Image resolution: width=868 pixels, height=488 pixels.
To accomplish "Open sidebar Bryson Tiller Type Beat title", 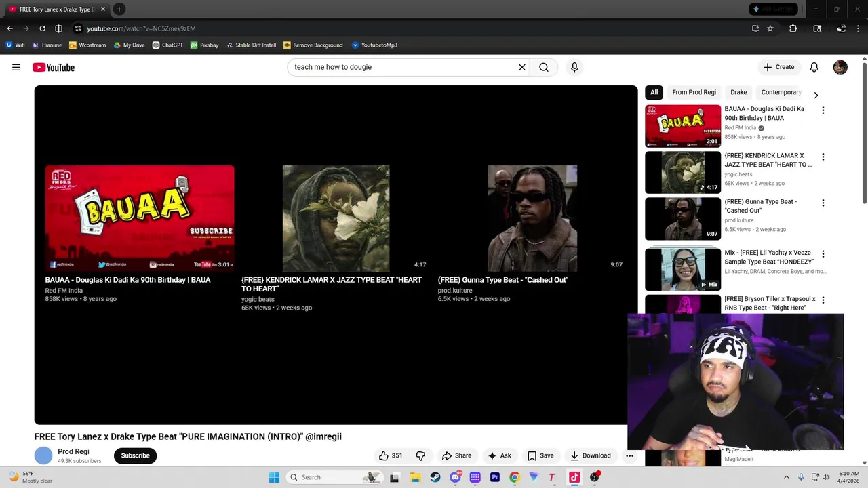I will coord(770,303).
